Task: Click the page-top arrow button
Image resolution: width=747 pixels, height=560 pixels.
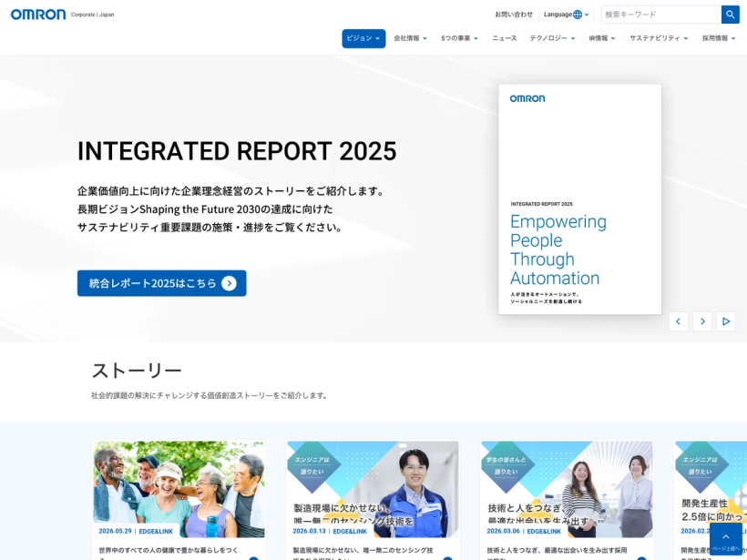Action: click(x=726, y=538)
